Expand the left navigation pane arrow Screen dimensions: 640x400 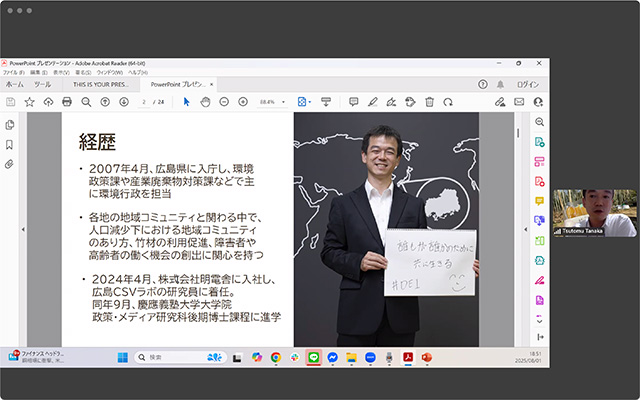click(23, 229)
